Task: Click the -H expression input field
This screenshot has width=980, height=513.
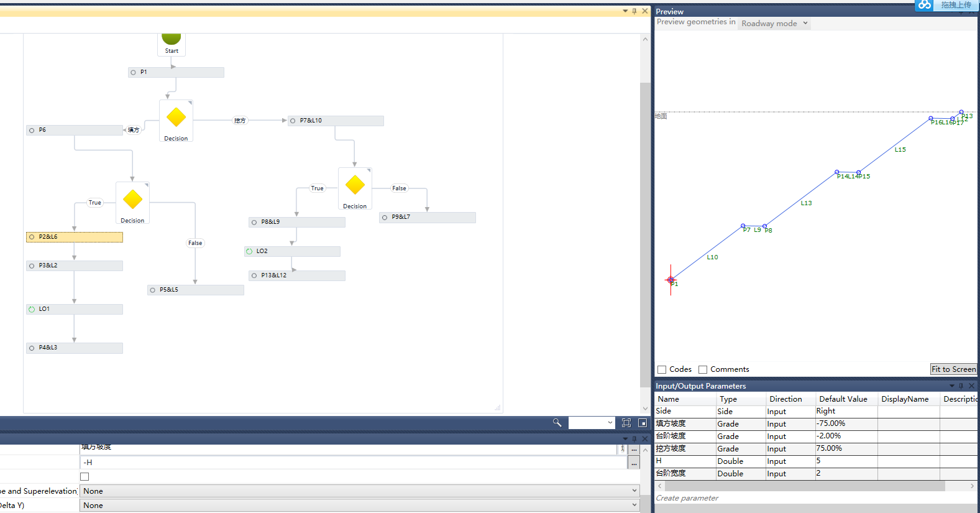Action: 354,463
